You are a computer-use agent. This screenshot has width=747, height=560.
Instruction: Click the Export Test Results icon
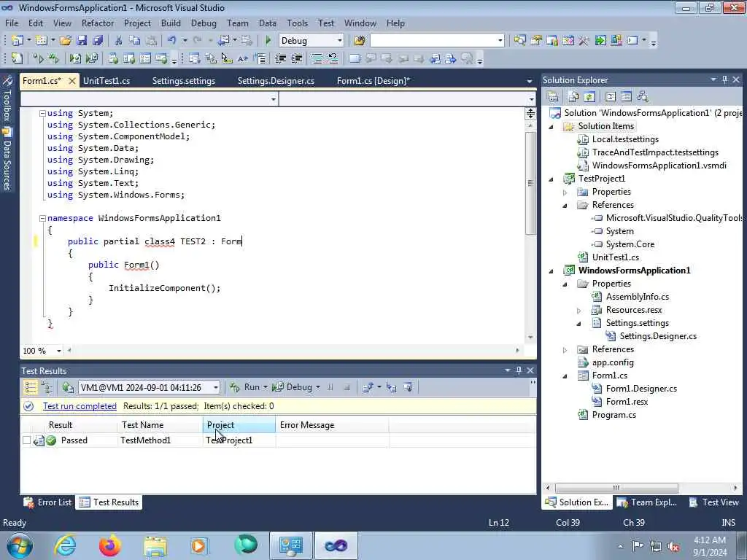tap(368, 387)
